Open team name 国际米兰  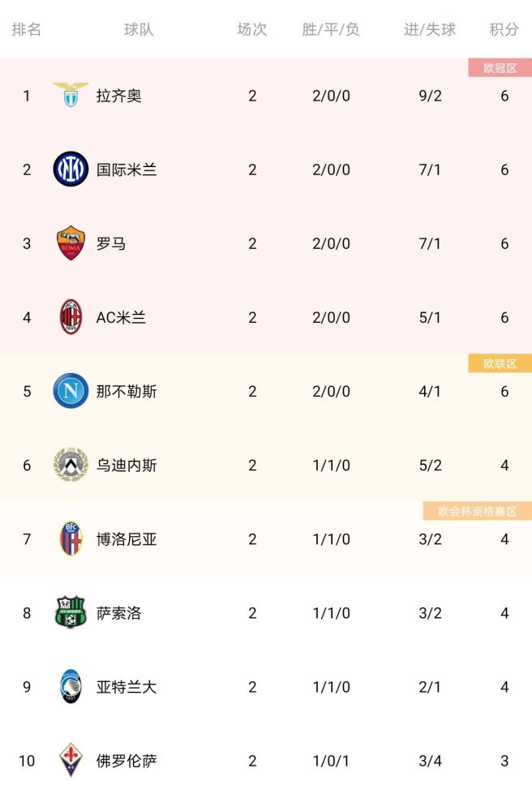tap(127, 169)
